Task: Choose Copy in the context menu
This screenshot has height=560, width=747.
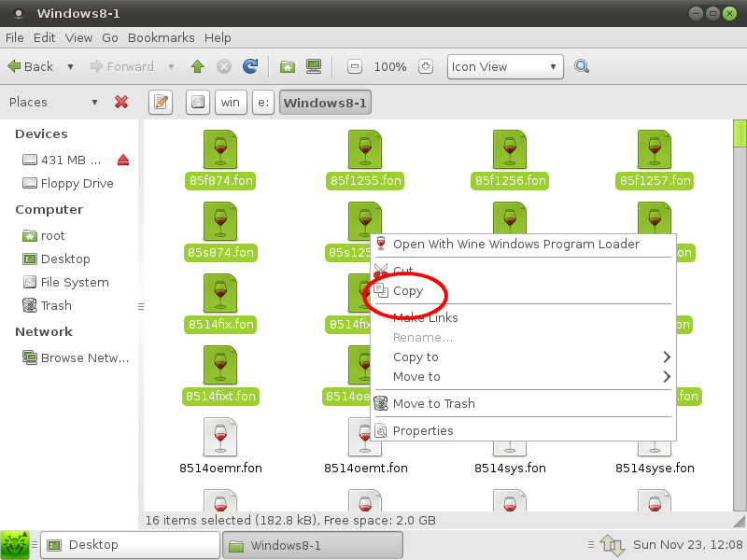Action: 523,290
